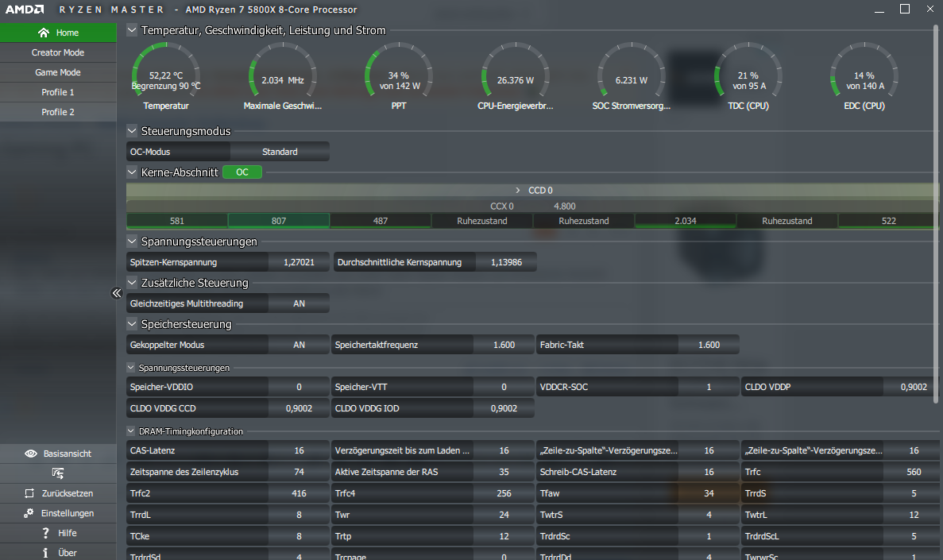
Task: Switch to Game Mode
Action: pyautogui.click(x=58, y=72)
